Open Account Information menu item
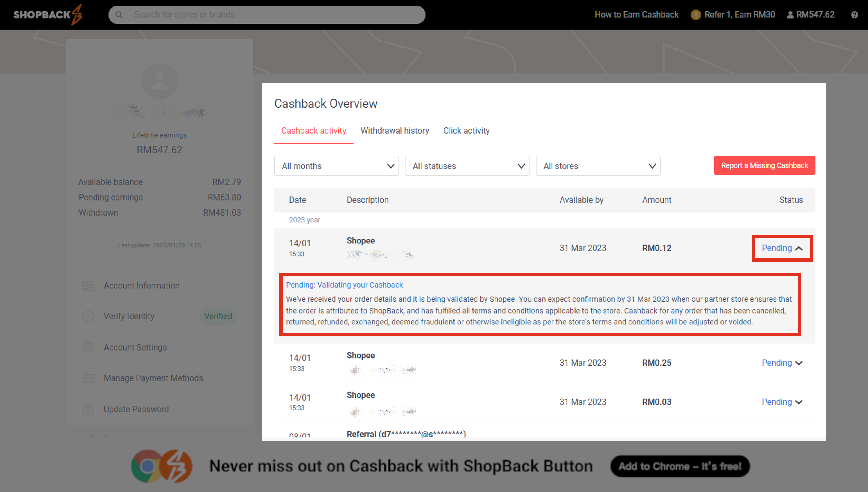Viewport: 868px width, 492px height. pyautogui.click(x=142, y=285)
